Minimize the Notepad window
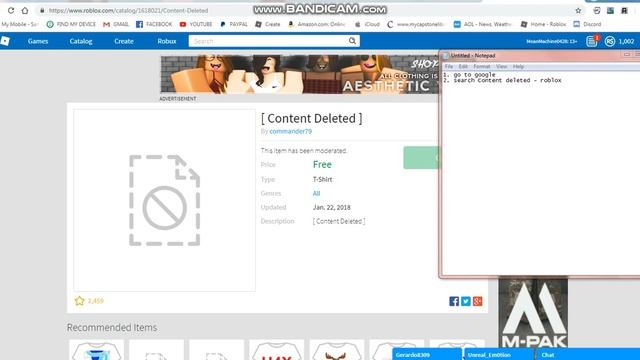The image size is (640, 360). pos(627,55)
